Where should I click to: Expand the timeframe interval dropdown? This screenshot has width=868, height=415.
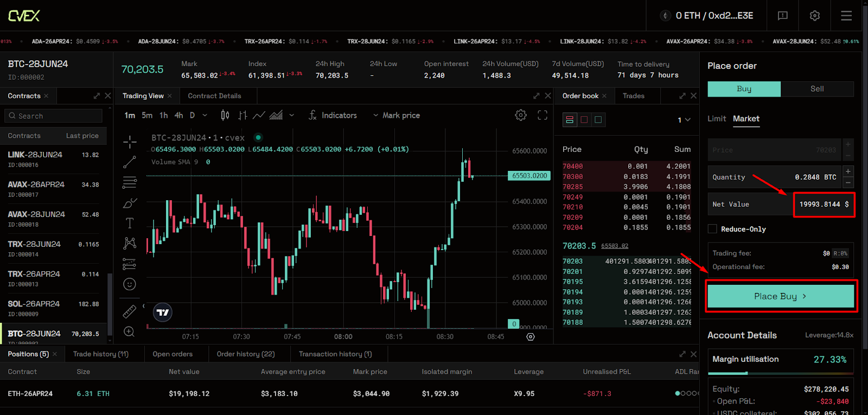coord(205,116)
